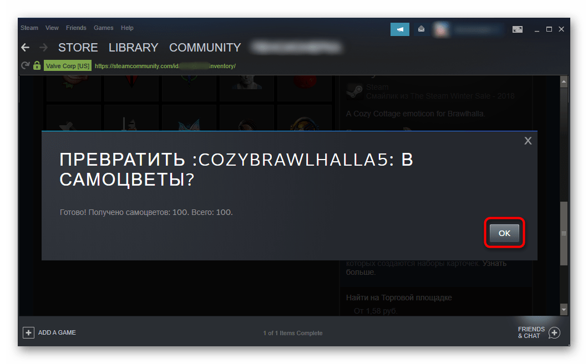Close the gems dialog with the X icon
This screenshot has width=588, height=364.
[528, 140]
